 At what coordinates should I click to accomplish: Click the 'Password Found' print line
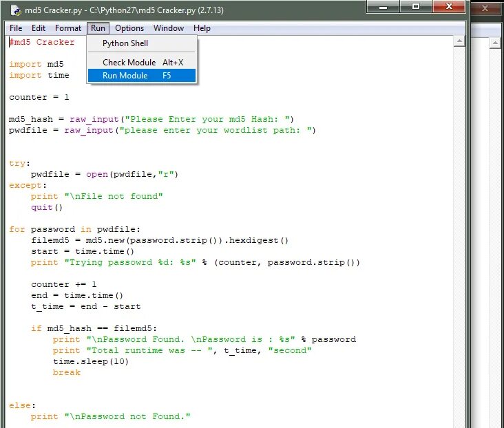click(x=204, y=339)
